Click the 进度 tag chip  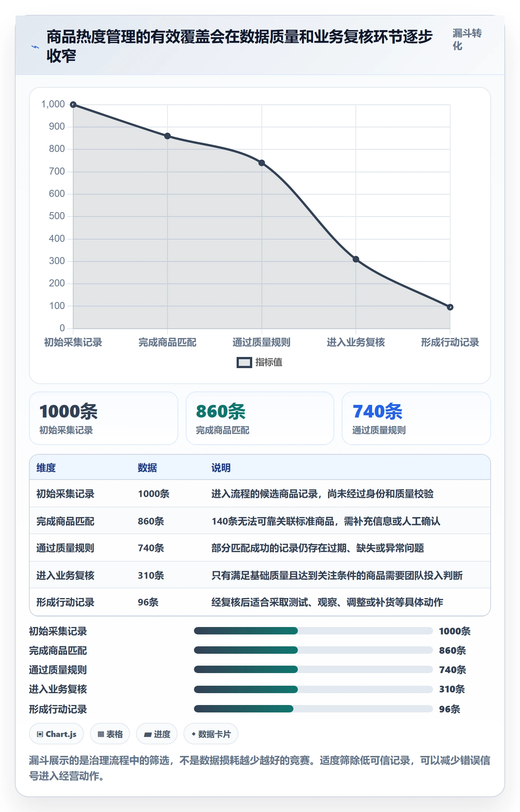click(157, 734)
